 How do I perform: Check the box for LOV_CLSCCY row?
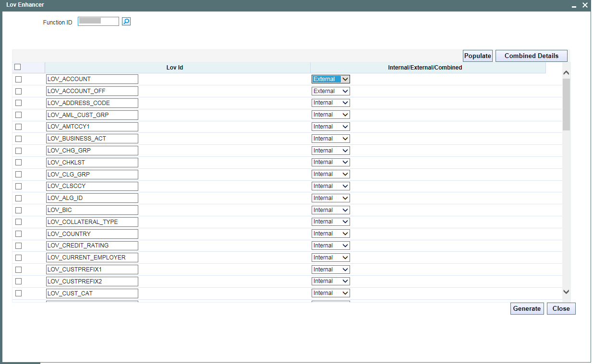coord(19,186)
